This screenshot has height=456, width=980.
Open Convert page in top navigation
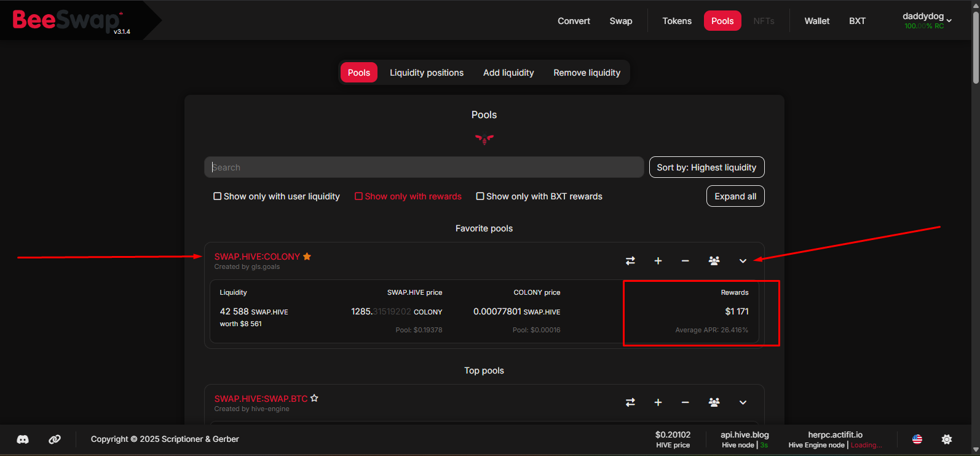(x=574, y=21)
